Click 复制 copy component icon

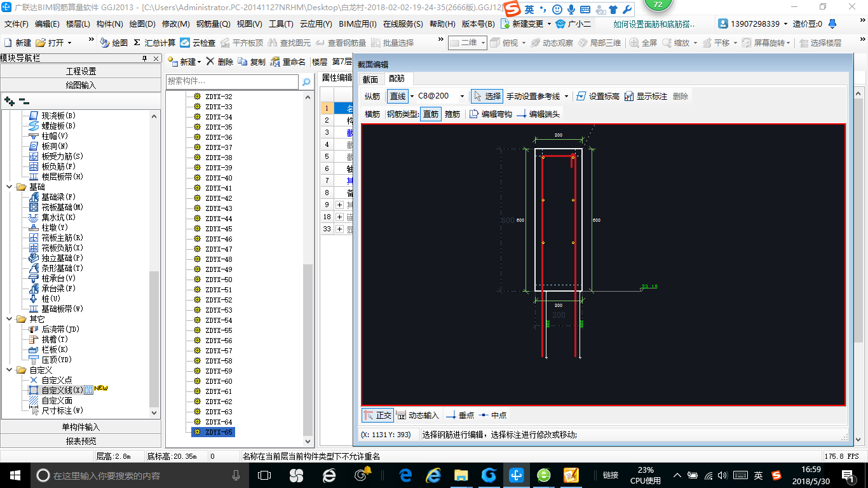[x=243, y=62]
